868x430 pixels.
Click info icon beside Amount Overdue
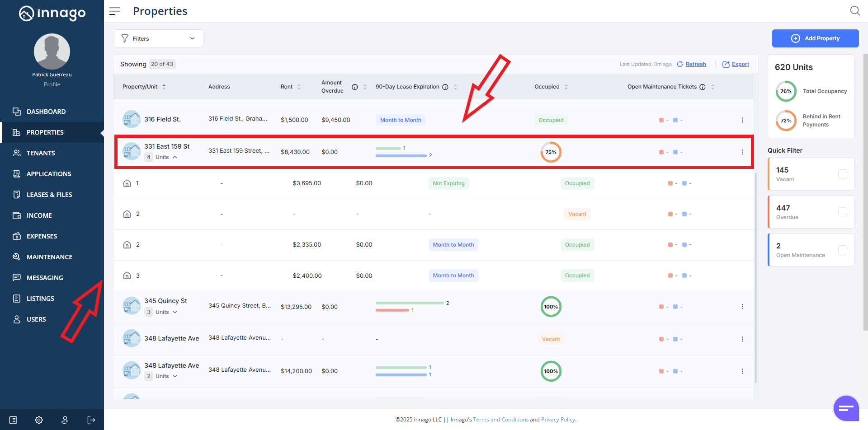[355, 87]
